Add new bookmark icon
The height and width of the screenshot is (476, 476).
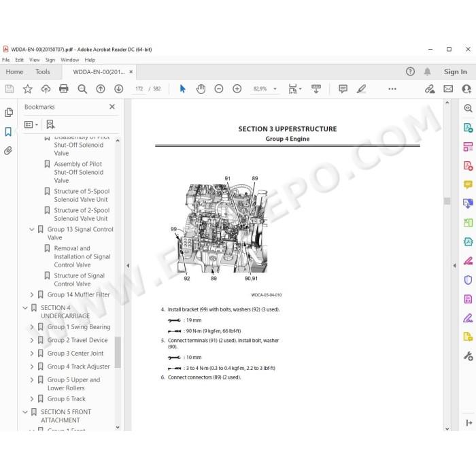pos(50,124)
